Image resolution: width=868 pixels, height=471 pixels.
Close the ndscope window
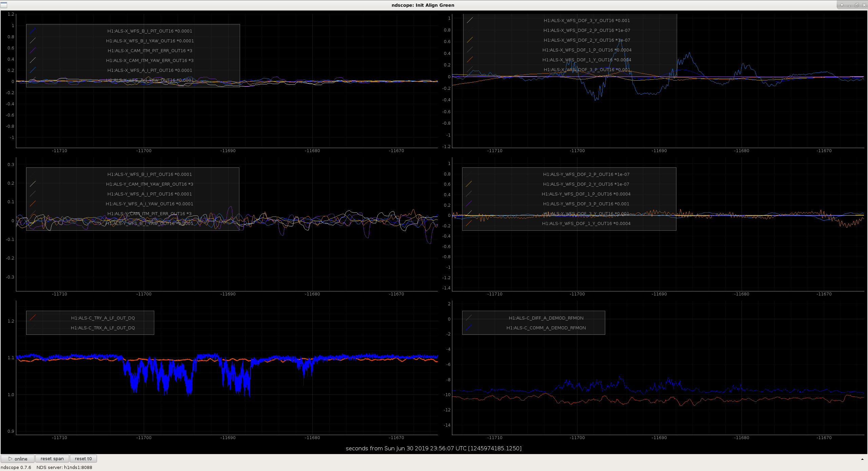[864, 5]
